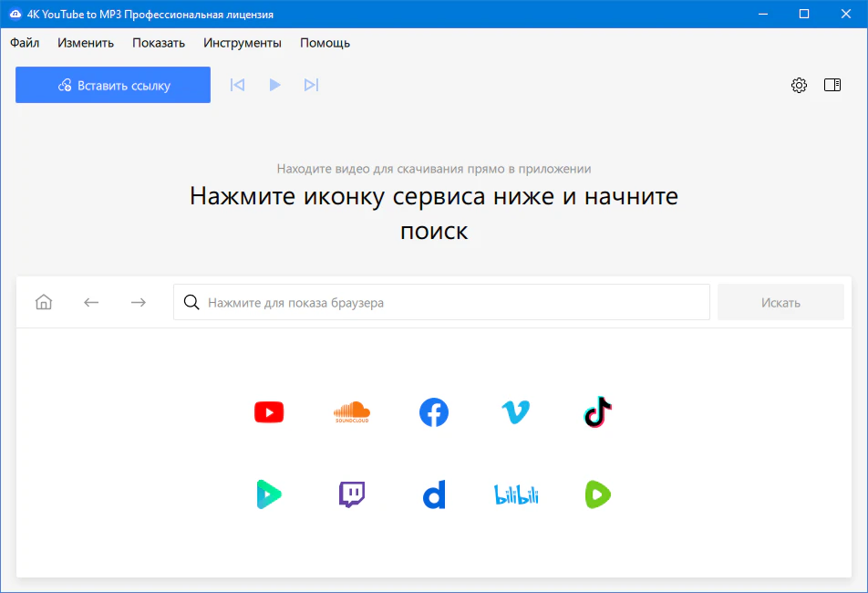Click the TikTok service icon
Viewport: 868px width, 593px height.
tap(598, 411)
